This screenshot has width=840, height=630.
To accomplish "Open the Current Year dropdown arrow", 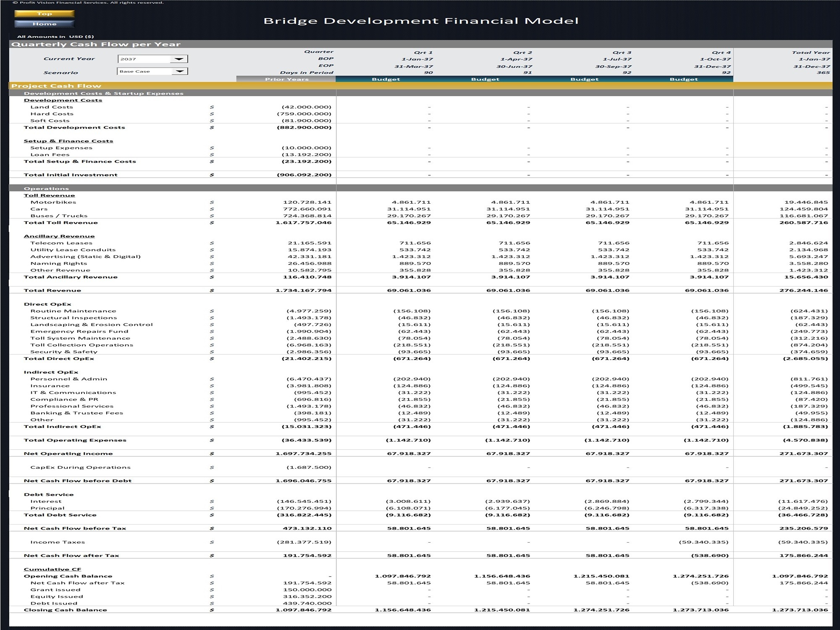I will [x=179, y=59].
